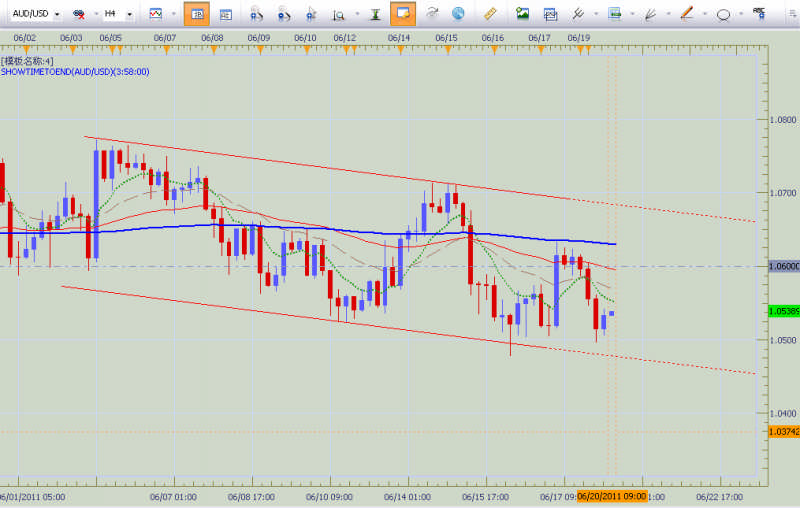800x508 pixels.
Task: Click the curved arrows refresh icon
Action: [432, 13]
